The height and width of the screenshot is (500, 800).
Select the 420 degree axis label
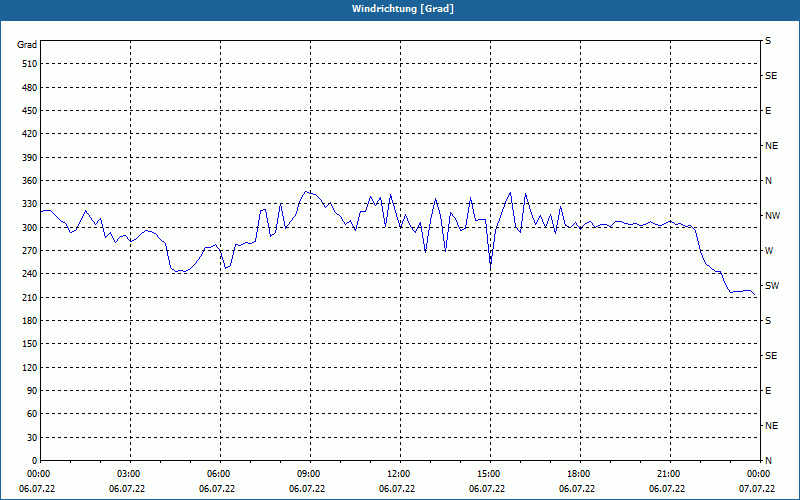click(30, 134)
